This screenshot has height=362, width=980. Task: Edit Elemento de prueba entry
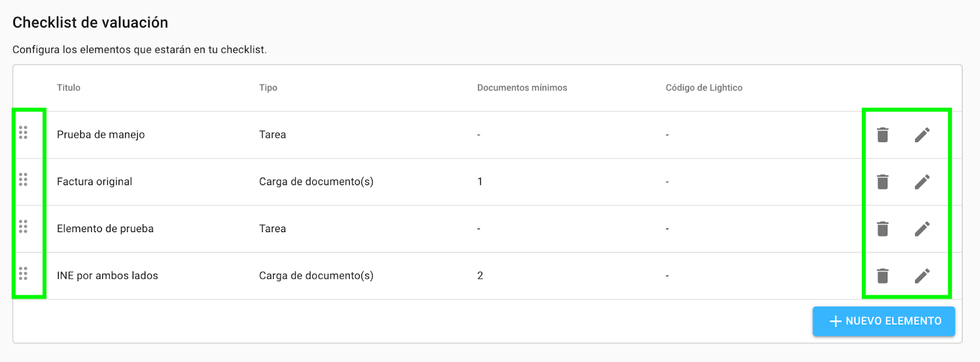coord(922,229)
